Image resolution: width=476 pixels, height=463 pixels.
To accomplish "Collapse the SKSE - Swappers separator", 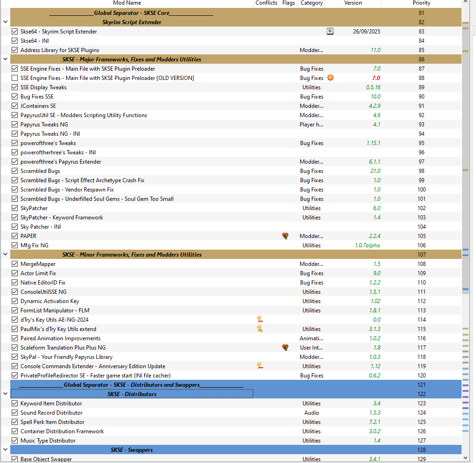I will (x=5, y=450).
